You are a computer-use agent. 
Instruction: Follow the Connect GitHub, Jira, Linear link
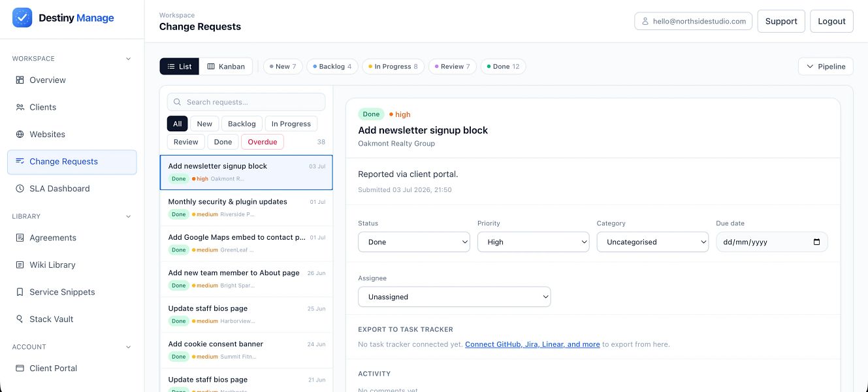click(x=532, y=344)
